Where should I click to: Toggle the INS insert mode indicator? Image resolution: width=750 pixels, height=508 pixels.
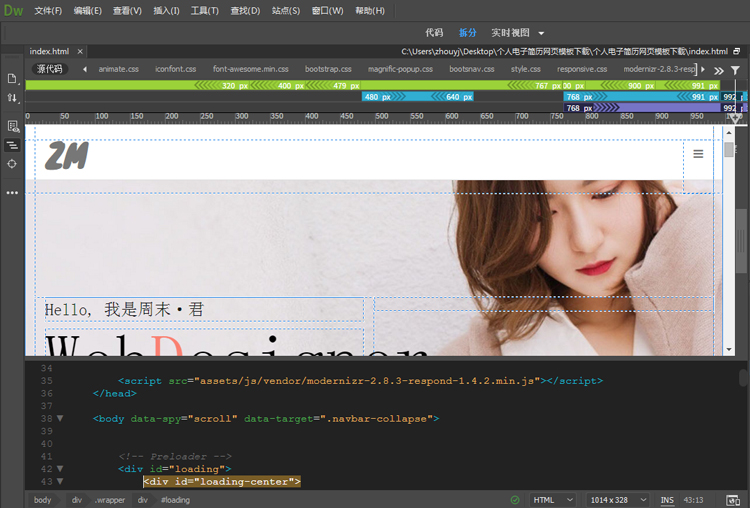pos(667,500)
